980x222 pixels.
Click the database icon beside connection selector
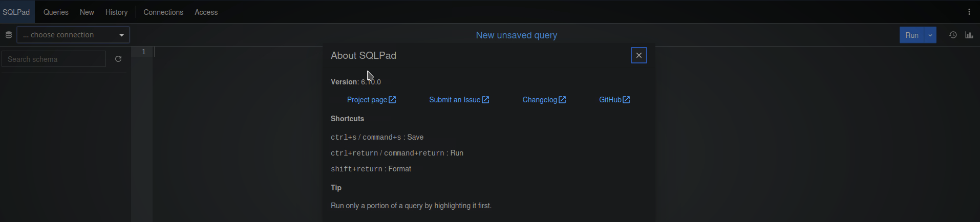[9, 35]
